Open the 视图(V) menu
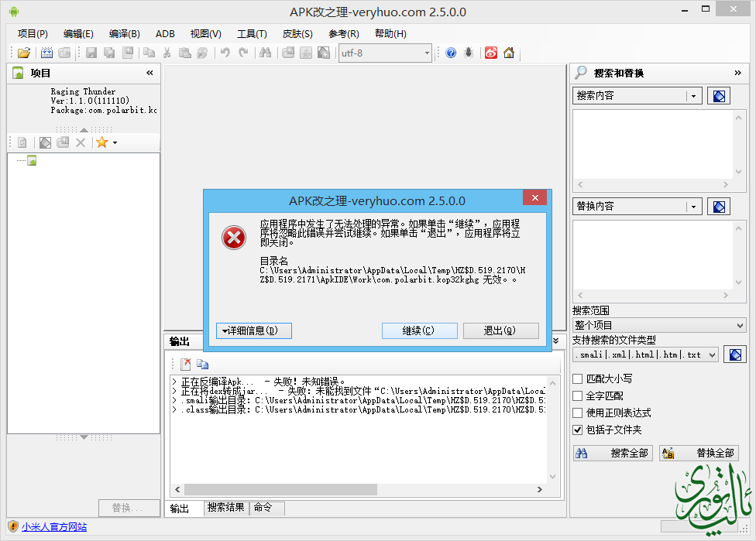The width and height of the screenshot is (756, 541). click(206, 34)
